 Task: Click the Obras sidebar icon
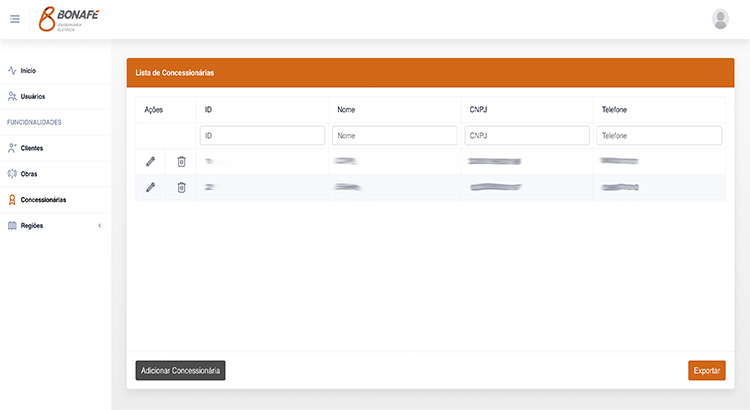click(x=12, y=174)
